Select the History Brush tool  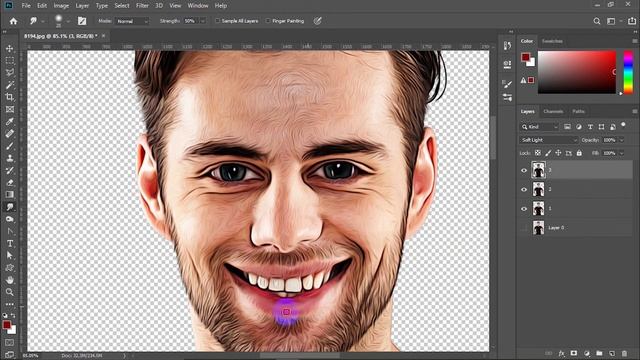coord(10,170)
